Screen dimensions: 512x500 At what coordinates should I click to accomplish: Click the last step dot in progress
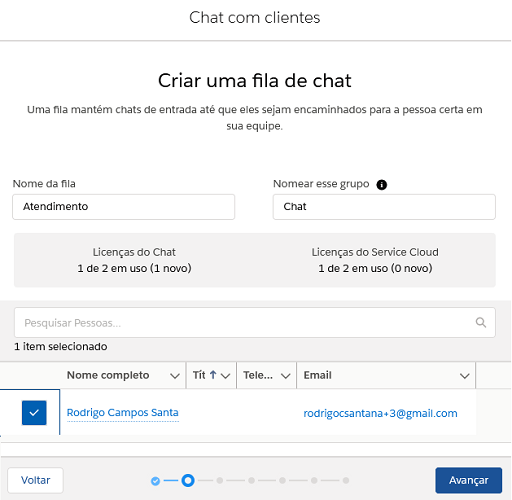(346, 480)
